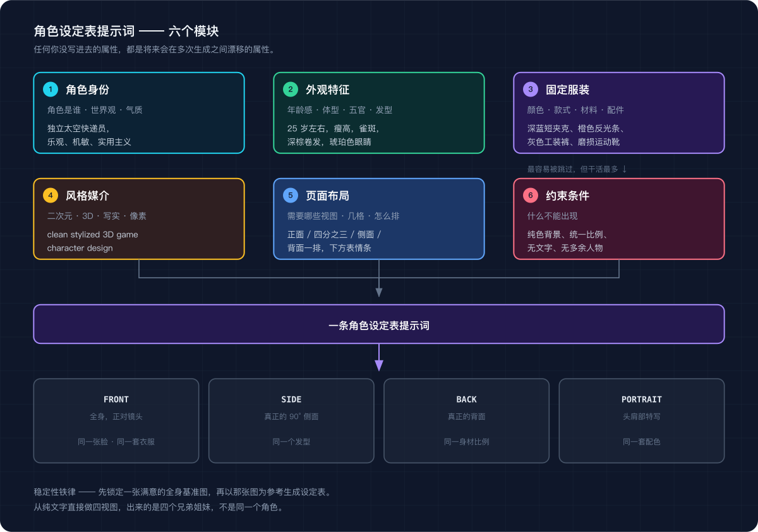758x532 pixels.
Task: Click the text 无文字、无多余人物
Action: click(x=565, y=248)
